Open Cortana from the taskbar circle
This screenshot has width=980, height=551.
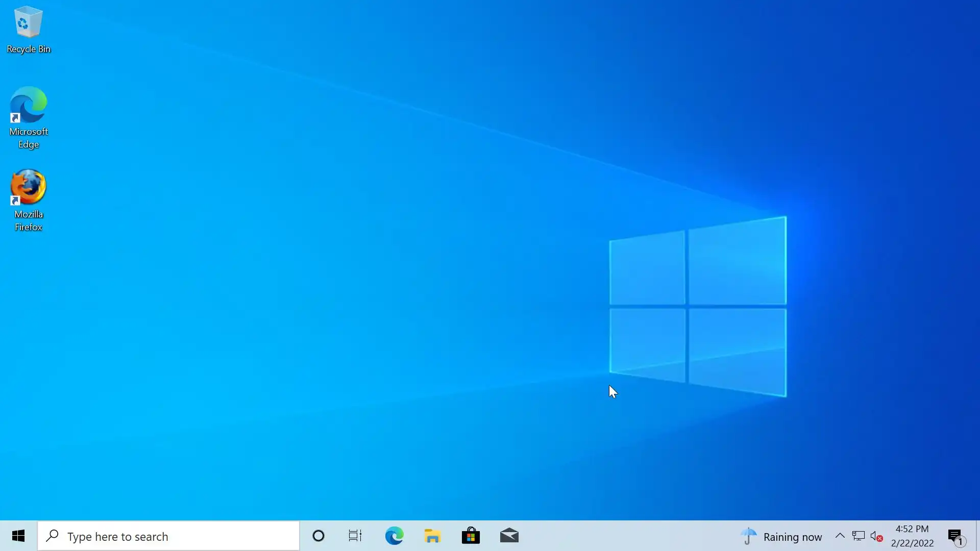(318, 536)
